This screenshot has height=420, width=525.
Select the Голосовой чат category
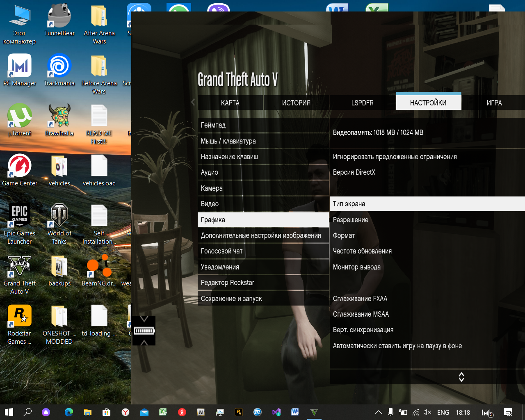pos(263,251)
